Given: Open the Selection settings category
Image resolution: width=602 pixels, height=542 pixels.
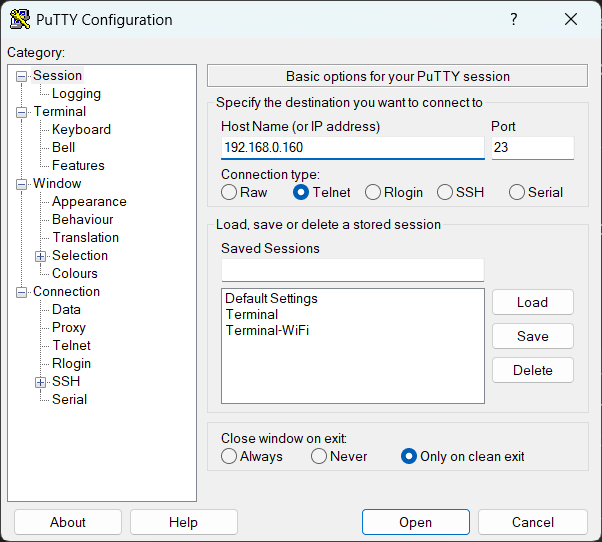Looking at the screenshot, I should point(80,256).
